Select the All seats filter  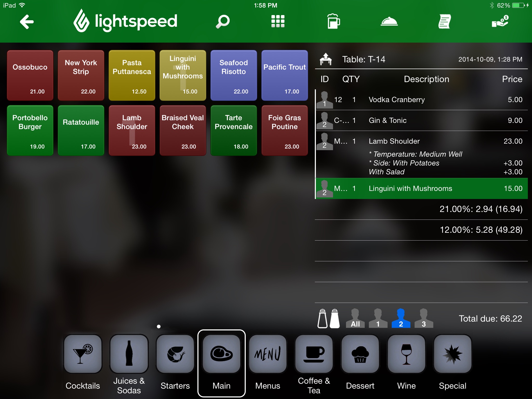pos(355,318)
